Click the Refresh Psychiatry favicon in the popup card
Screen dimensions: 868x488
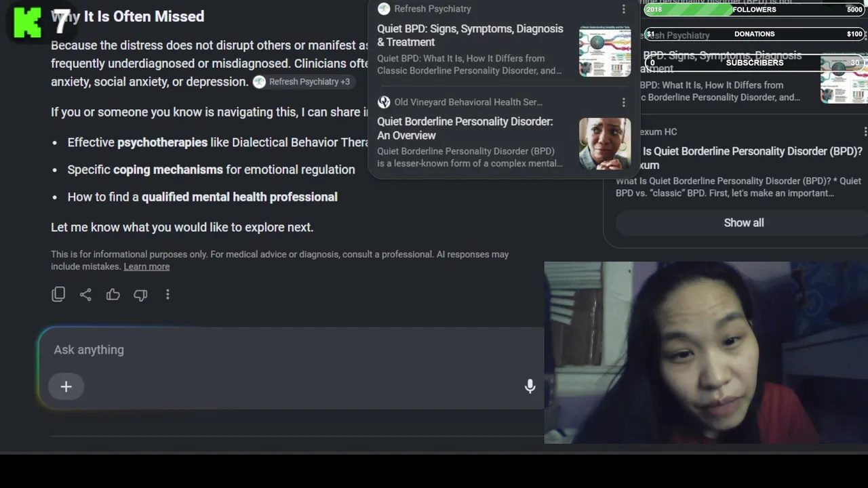point(384,9)
